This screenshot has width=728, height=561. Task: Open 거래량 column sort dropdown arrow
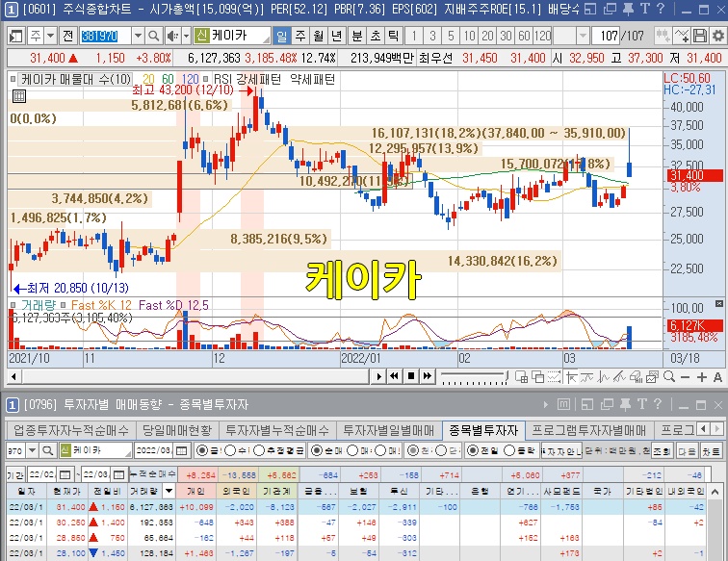[x=169, y=491]
